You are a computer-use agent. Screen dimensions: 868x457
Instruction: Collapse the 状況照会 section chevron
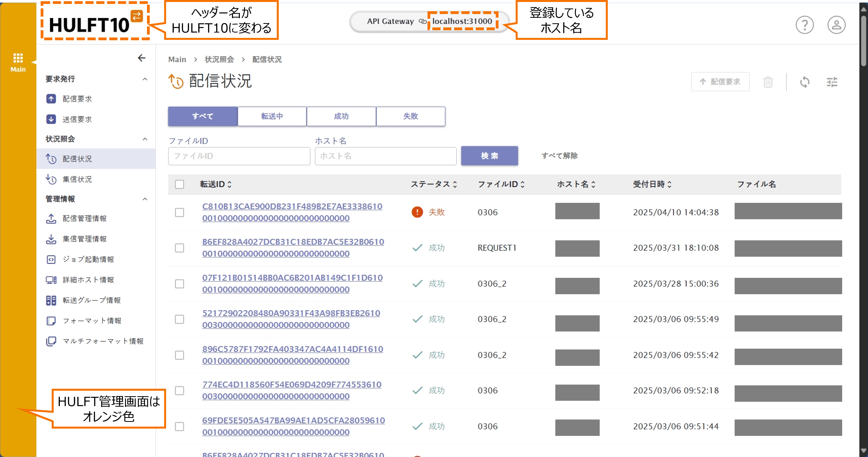click(145, 139)
